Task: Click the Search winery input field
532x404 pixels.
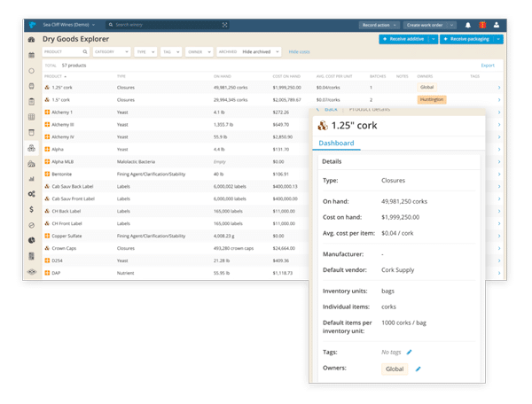Action: pos(168,25)
